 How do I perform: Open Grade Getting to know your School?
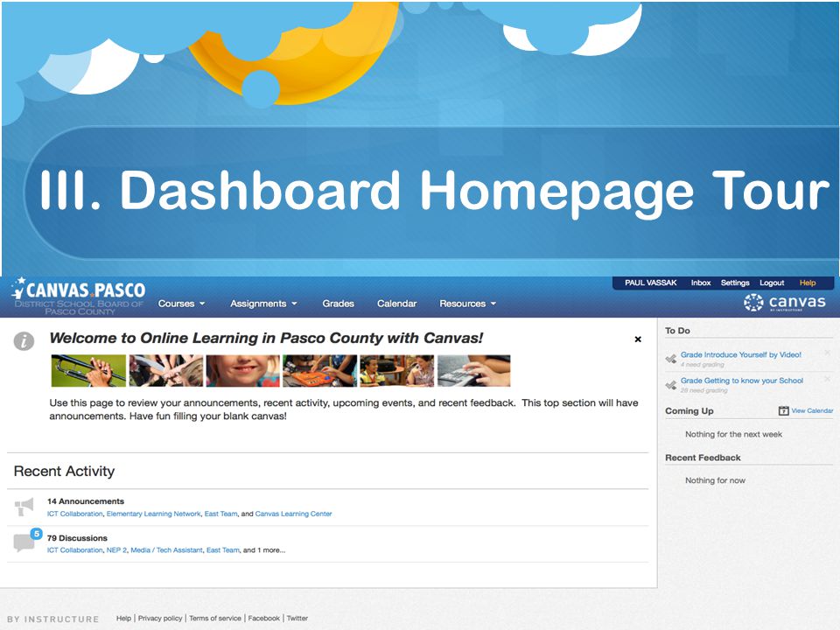[742, 381]
